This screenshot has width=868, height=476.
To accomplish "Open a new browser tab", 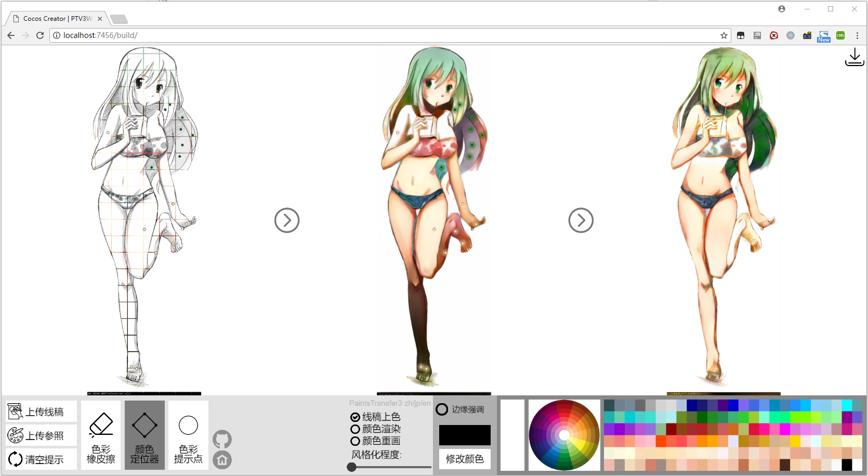I will [119, 19].
